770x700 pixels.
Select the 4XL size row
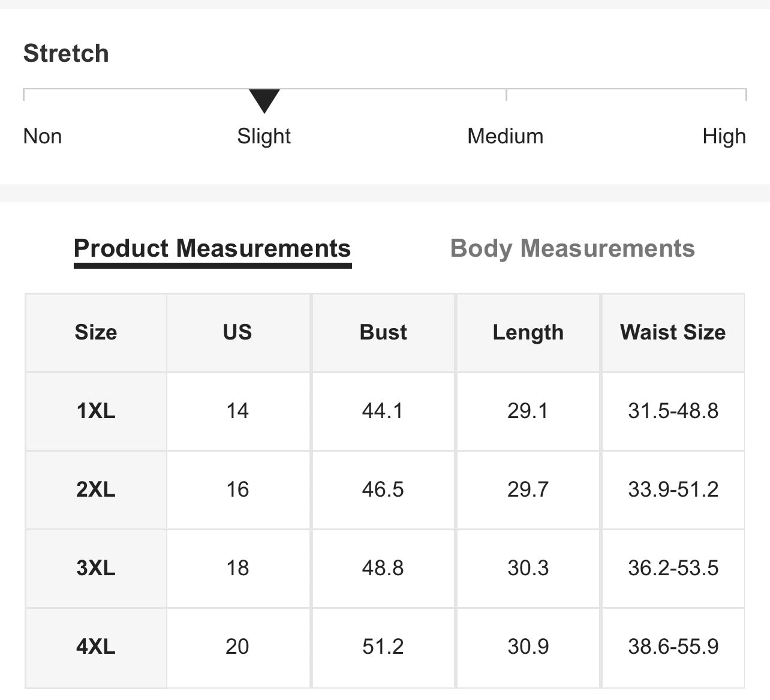click(x=96, y=647)
